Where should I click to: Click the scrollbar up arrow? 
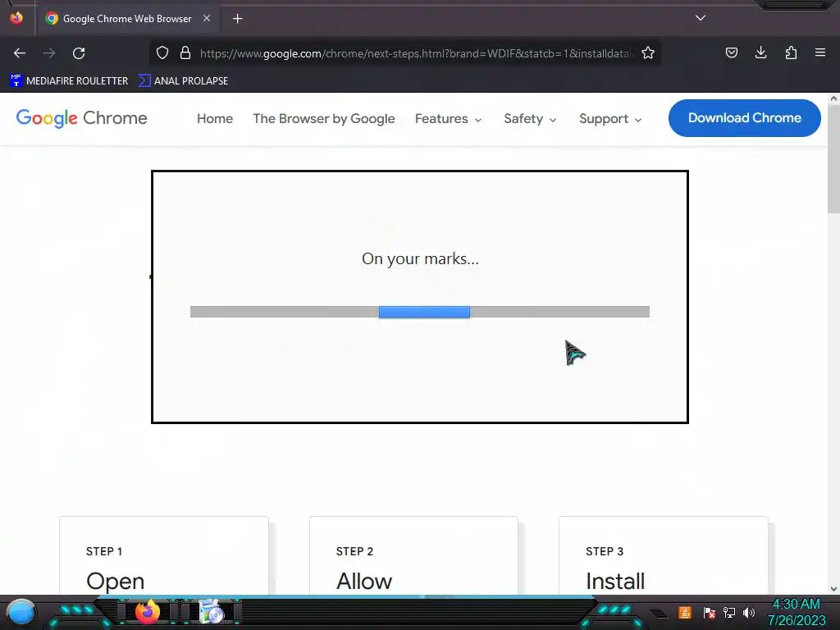click(833, 98)
